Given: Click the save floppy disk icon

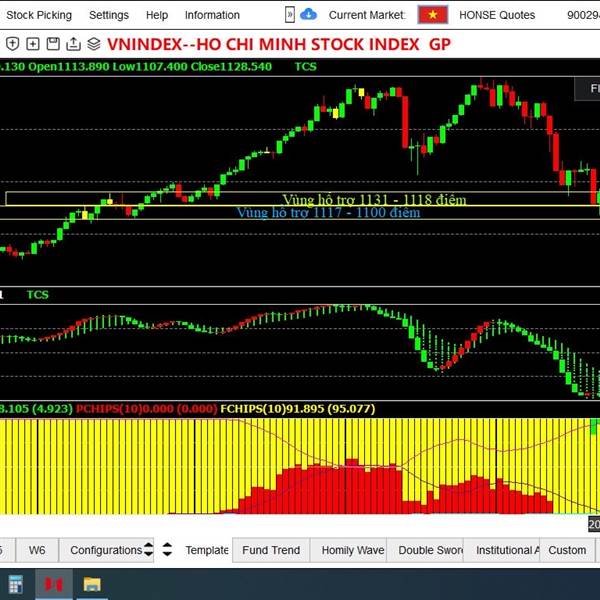Looking at the screenshot, I should point(53,44).
